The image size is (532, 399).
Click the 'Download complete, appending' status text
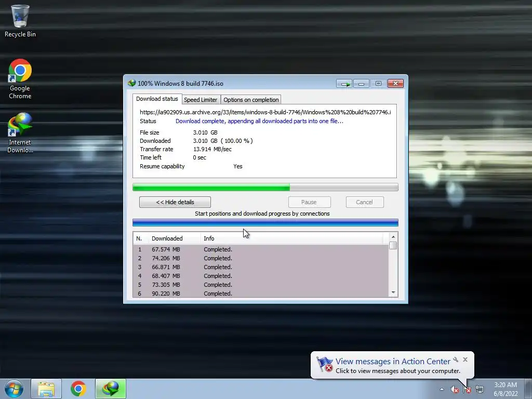[x=259, y=121]
